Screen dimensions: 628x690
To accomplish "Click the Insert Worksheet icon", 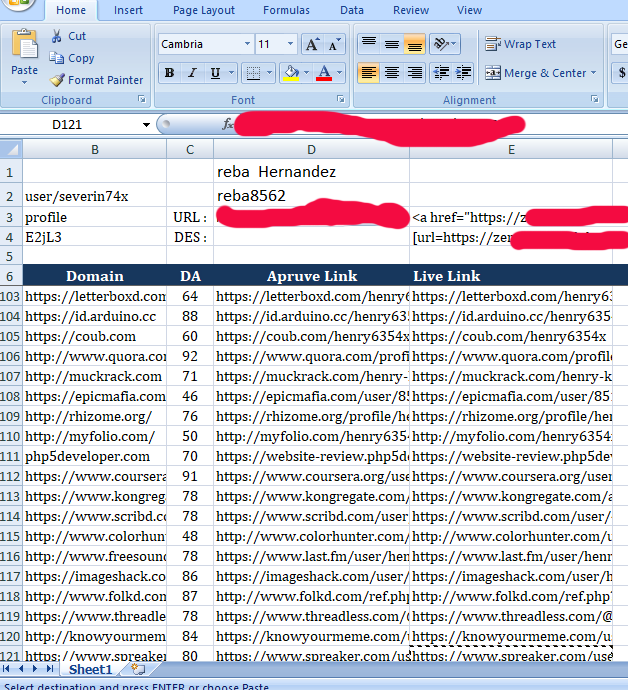I will point(138,670).
